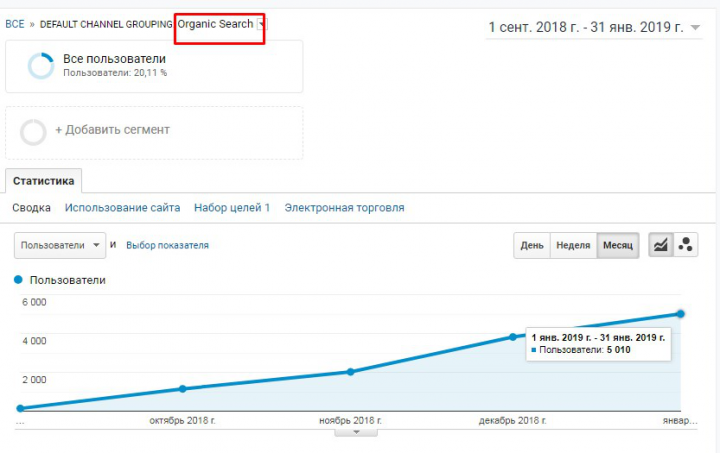Screen dimensions: 720x453
Task: Click the Пользователи: 20,11 % text
Action: (x=115, y=73)
